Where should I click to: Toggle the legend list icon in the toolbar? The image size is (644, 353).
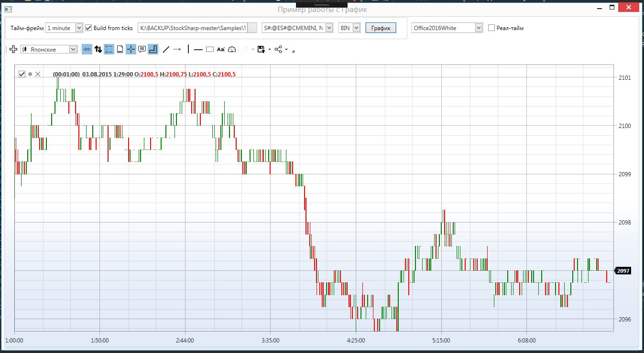(x=109, y=49)
